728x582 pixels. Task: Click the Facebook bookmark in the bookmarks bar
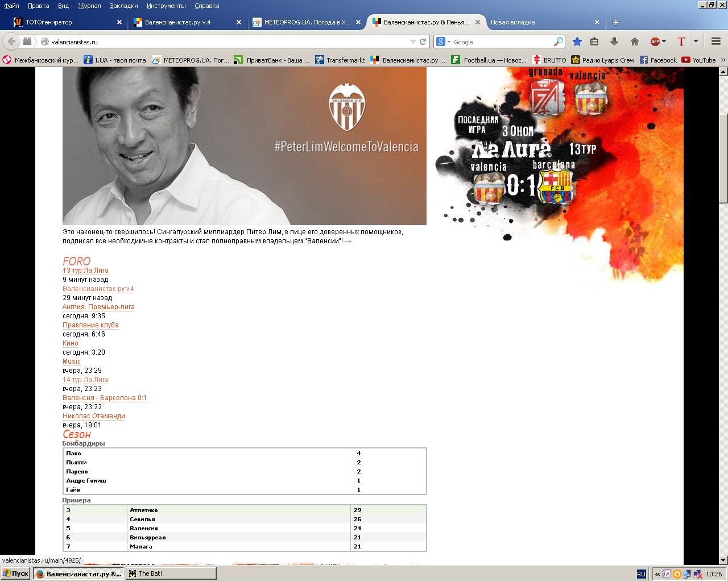coord(658,60)
